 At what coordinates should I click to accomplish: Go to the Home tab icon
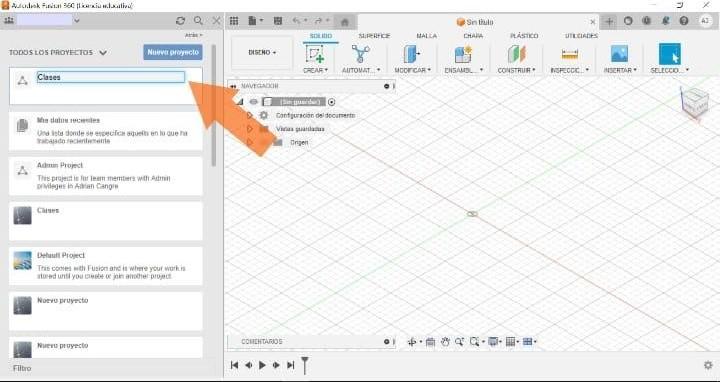click(345, 22)
